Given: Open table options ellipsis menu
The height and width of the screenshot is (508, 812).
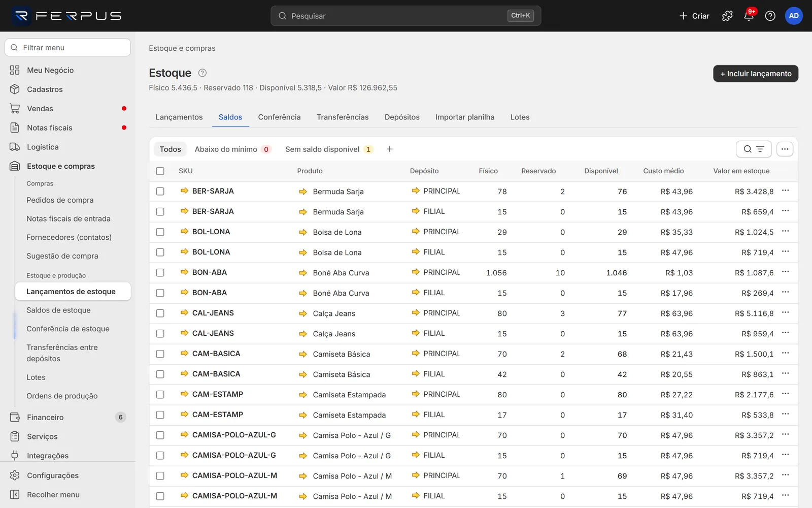Looking at the screenshot, I should 785,149.
